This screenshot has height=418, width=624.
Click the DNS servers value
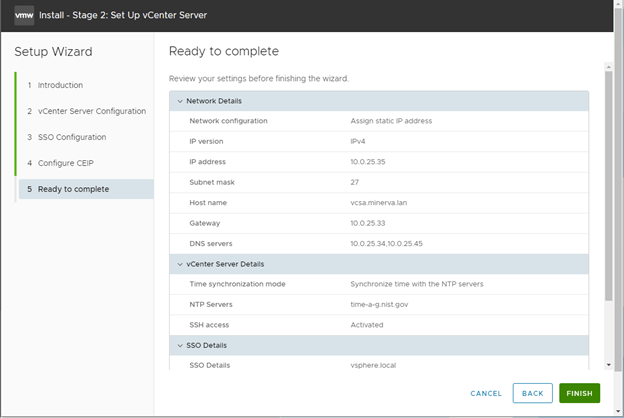[x=396, y=243]
